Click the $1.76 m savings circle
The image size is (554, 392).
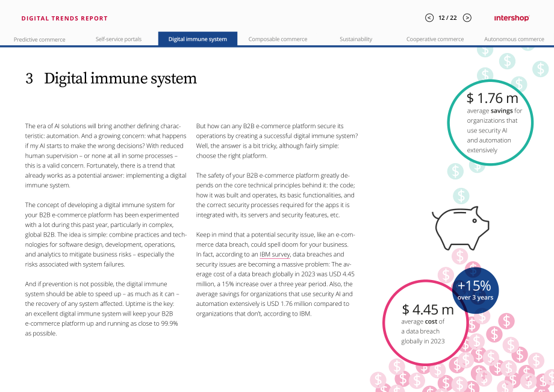490,122
